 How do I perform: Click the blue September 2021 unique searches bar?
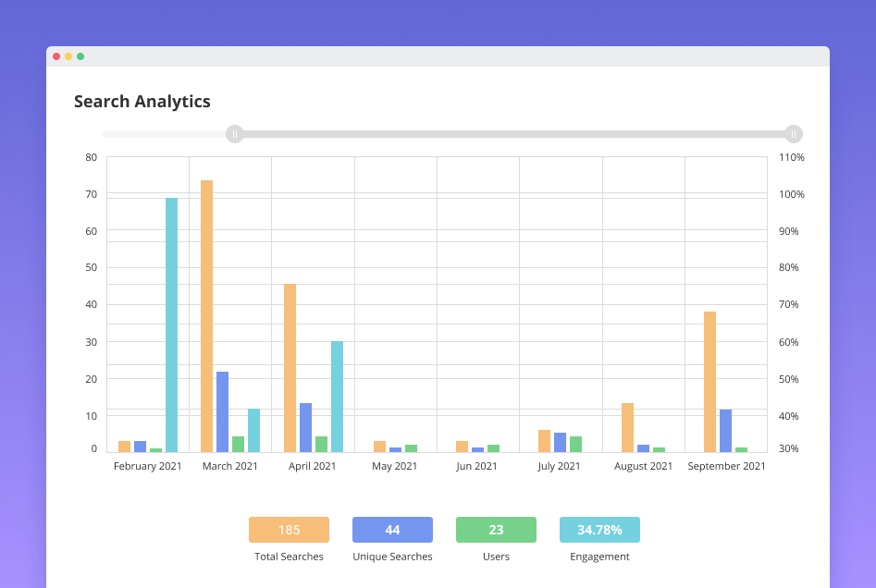(x=725, y=430)
